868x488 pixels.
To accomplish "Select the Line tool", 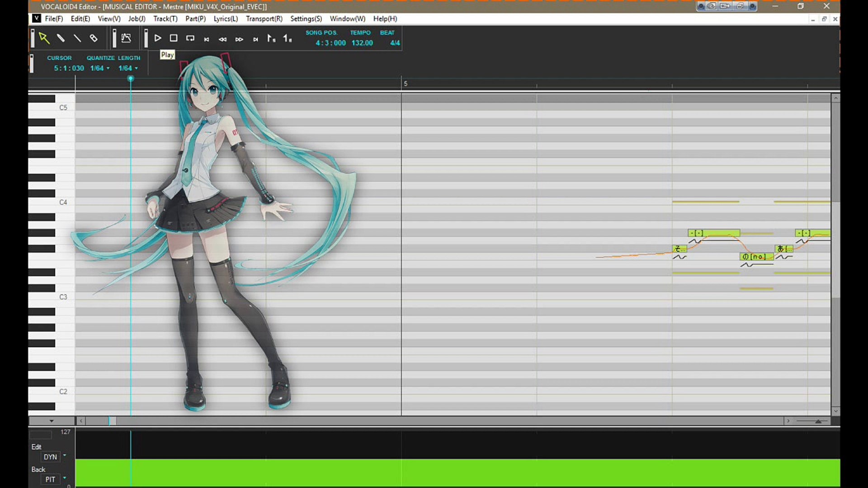I will [x=77, y=38].
